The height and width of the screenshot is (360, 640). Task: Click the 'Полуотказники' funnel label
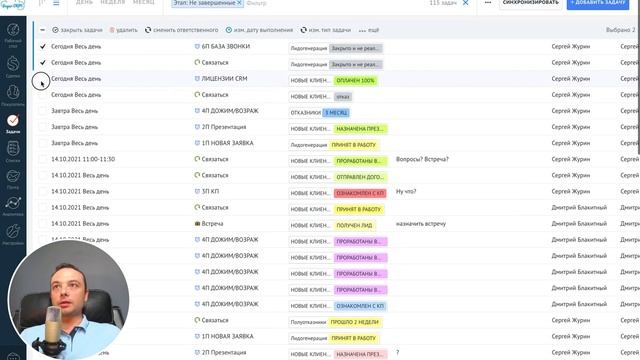[x=308, y=322]
